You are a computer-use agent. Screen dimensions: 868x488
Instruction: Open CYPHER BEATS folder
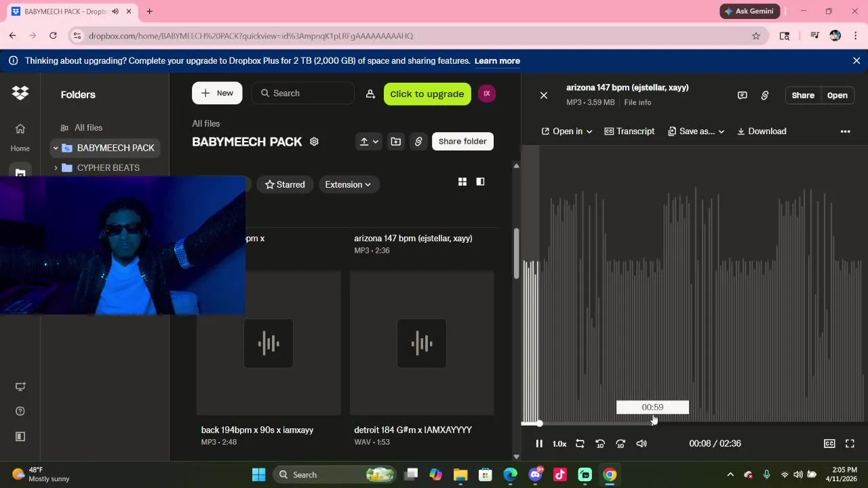[108, 168]
